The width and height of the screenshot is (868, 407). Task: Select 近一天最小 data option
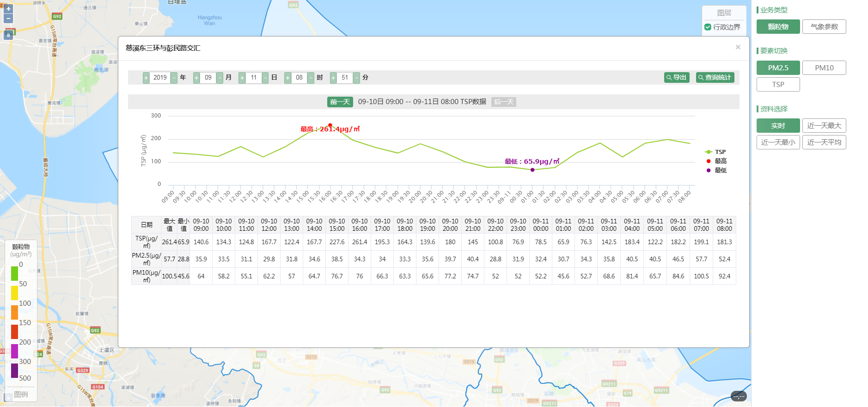[778, 142]
